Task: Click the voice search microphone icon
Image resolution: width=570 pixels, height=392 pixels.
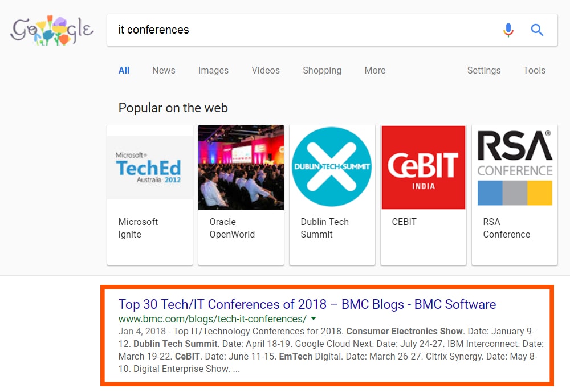Action: click(x=508, y=30)
